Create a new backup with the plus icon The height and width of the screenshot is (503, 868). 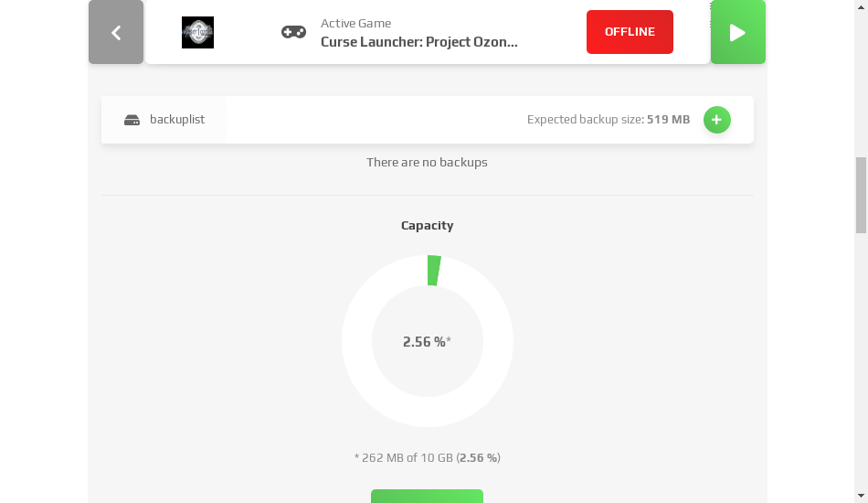(717, 120)
